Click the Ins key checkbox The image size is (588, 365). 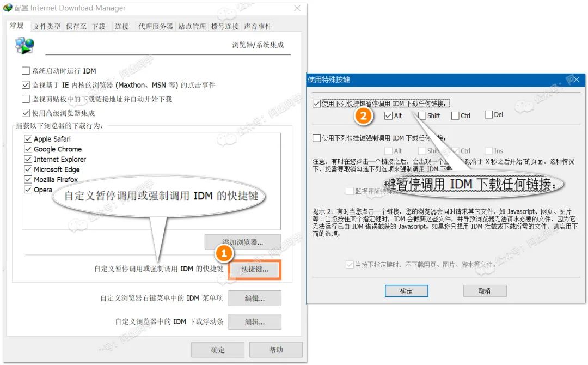[488, 151]
